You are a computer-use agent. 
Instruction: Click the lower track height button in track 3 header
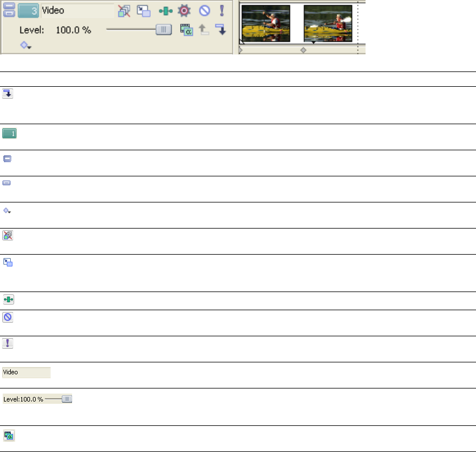tap(9, 14)
